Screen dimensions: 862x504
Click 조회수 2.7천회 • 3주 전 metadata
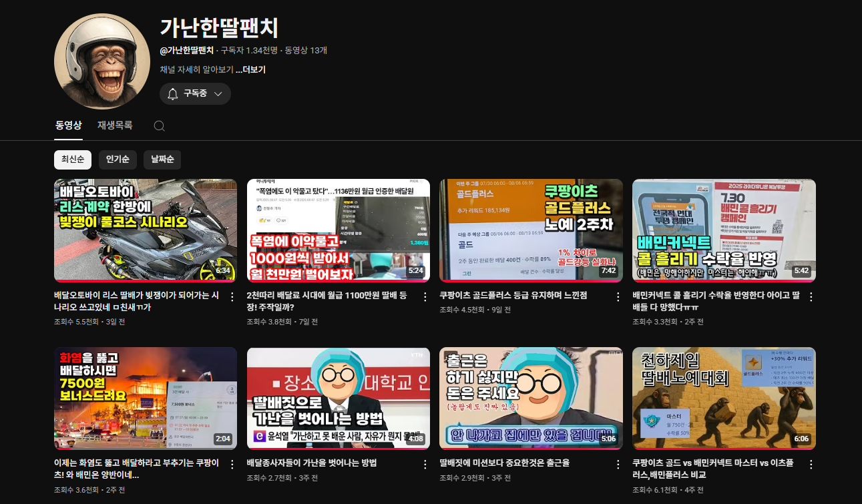point(282,478)
